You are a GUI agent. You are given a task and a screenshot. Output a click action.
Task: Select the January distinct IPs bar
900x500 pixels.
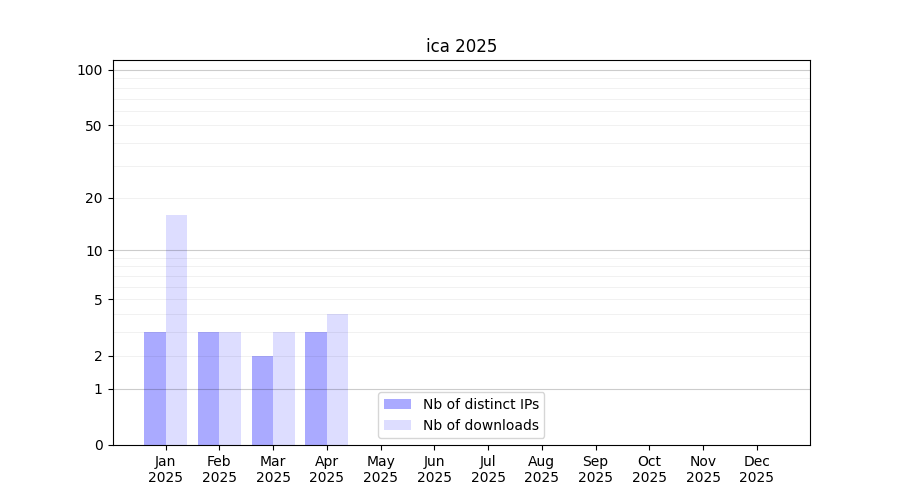[155, 388]
